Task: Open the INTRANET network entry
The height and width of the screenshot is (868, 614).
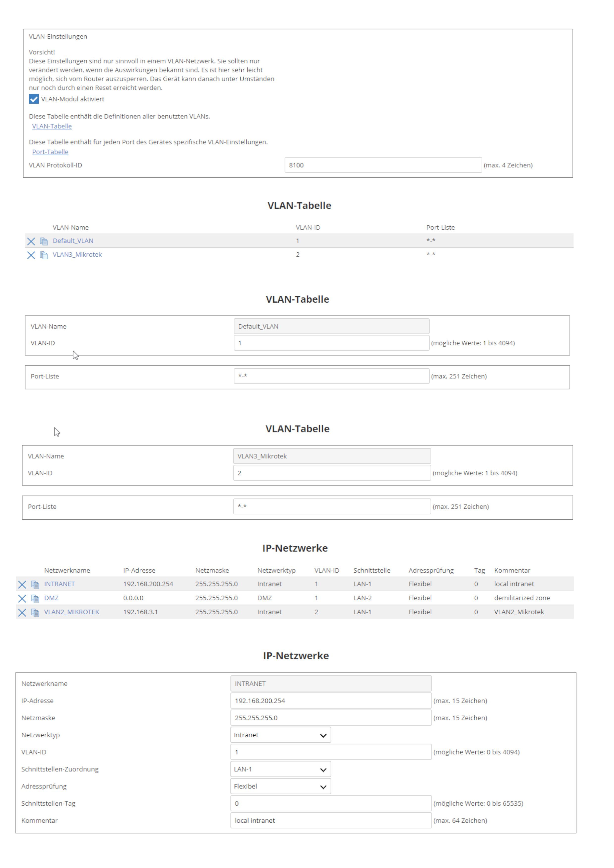Action: (x=59, y=584)
